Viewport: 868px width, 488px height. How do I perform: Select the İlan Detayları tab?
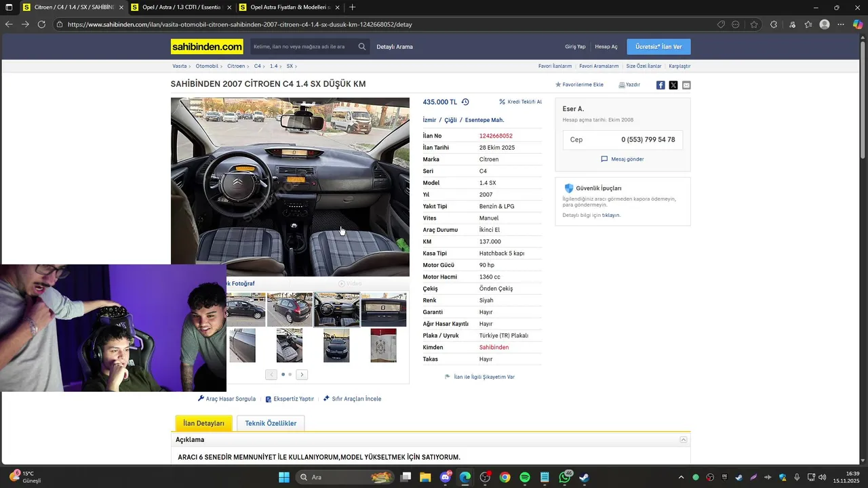click(x=203, y=423)
